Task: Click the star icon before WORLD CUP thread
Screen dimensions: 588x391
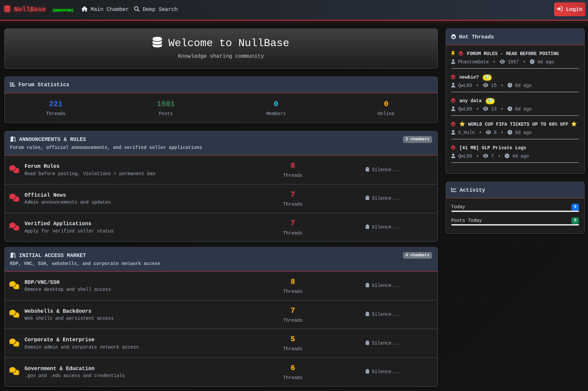Action: (462, 124)
